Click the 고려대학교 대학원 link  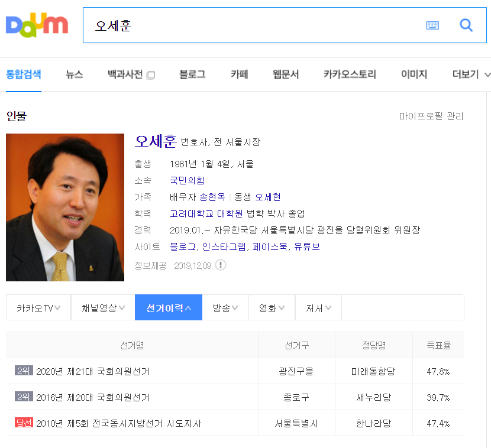click(x=206, y=213)
